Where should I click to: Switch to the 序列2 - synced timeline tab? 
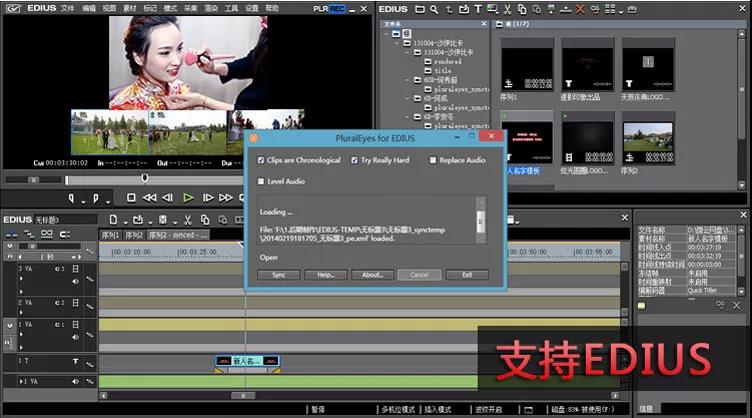click(x=178, y=235)
